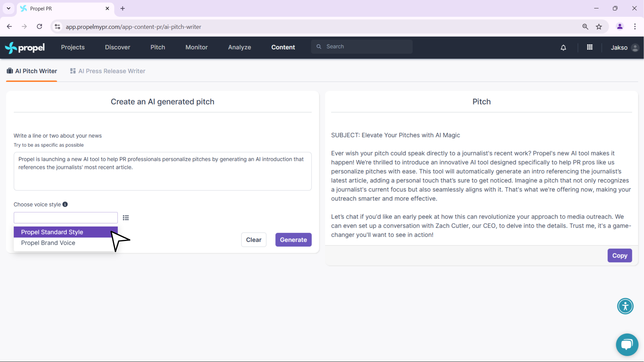Open the tab search dropdown arrow
644x362 pixels.
point(8,8)
